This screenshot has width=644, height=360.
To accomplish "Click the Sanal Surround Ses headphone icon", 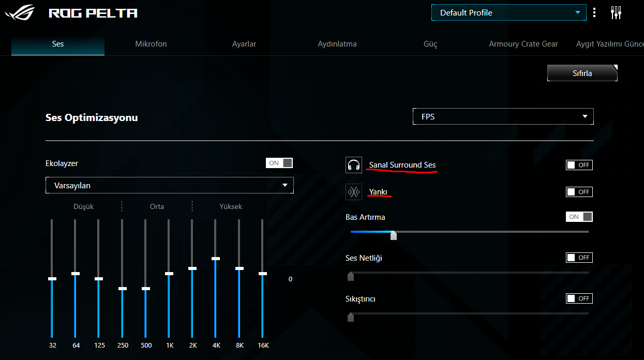I will click(354, 165).
